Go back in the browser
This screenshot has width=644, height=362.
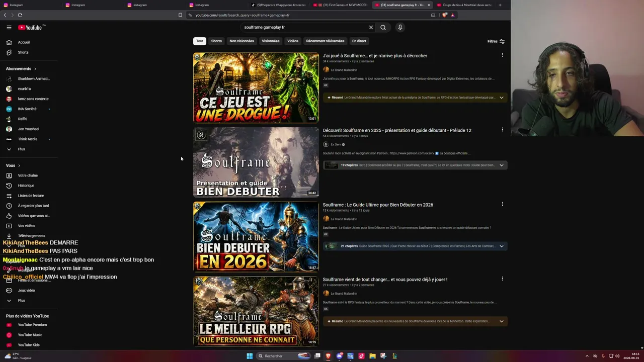pos(5,15)
